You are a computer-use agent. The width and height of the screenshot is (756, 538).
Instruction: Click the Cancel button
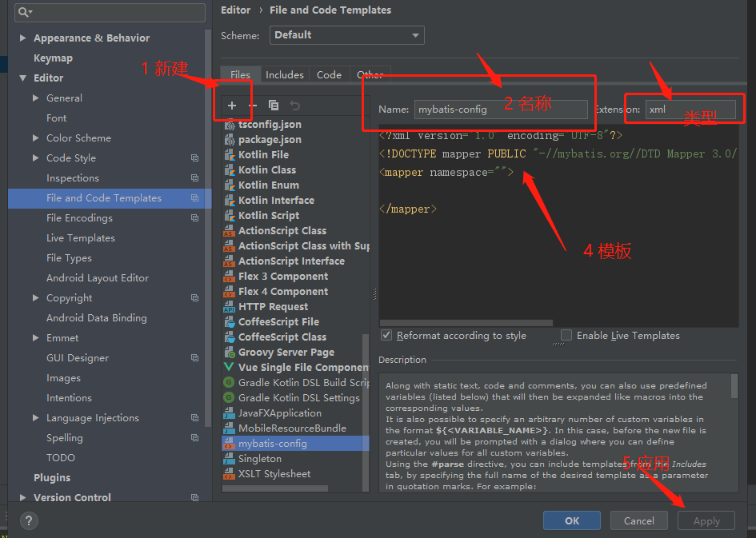(x=639, y=520)
